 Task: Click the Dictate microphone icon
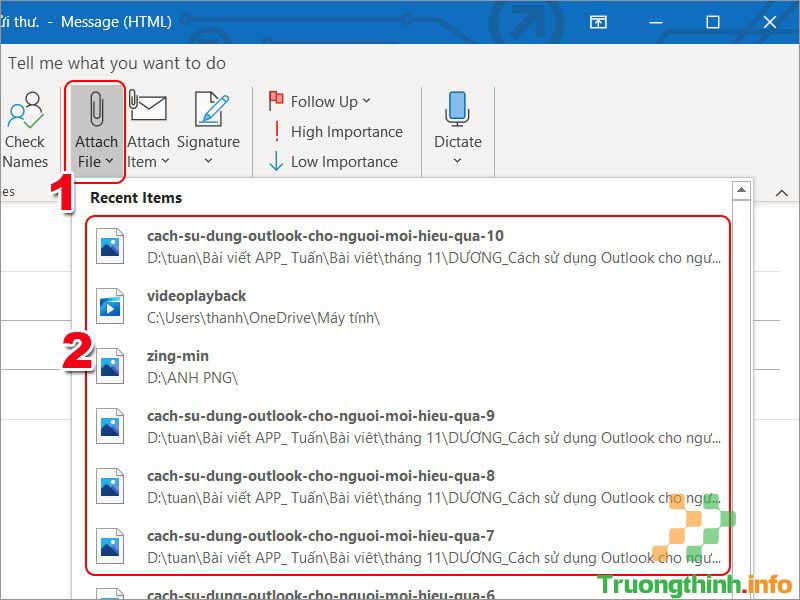457,108
